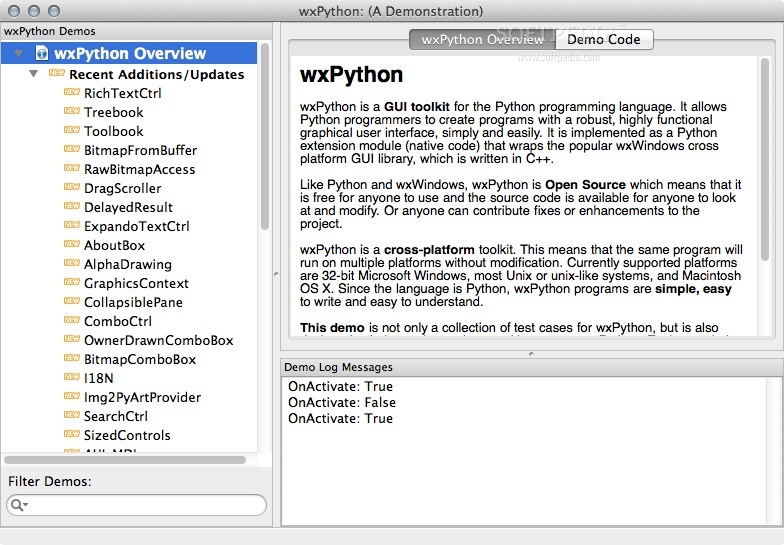
Task: Click the NEW icon next to DragScroller
Action: coord(72,187)
